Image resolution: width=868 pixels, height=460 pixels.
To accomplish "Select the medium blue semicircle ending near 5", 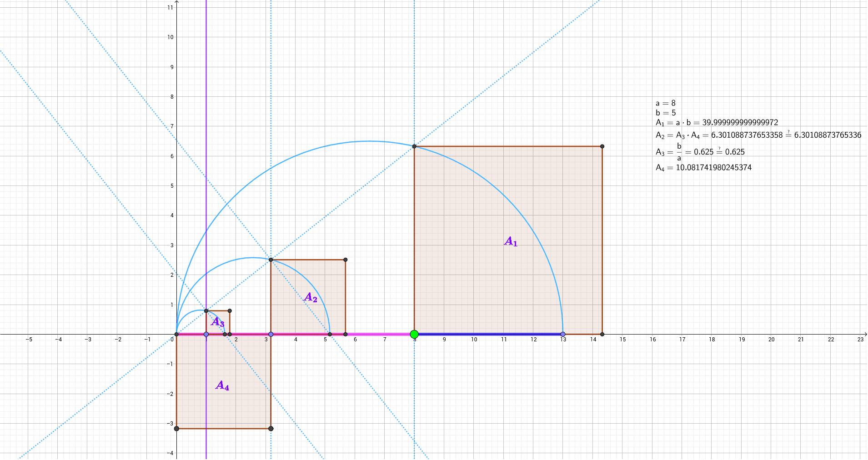I will tap(253, 258).
